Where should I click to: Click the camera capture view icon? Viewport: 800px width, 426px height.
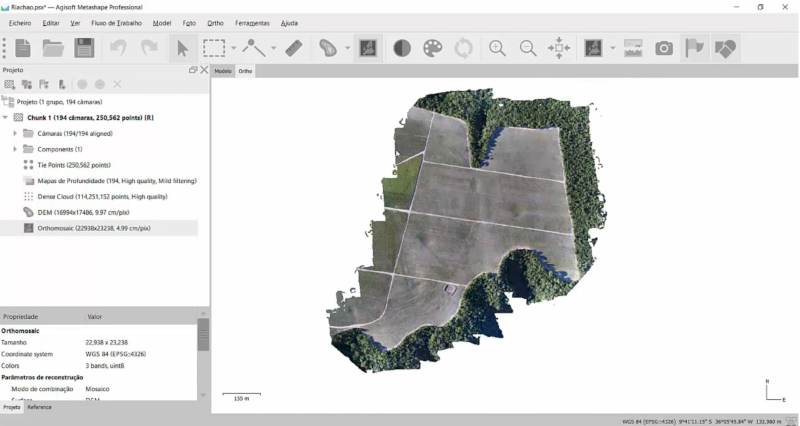[664, 48]
